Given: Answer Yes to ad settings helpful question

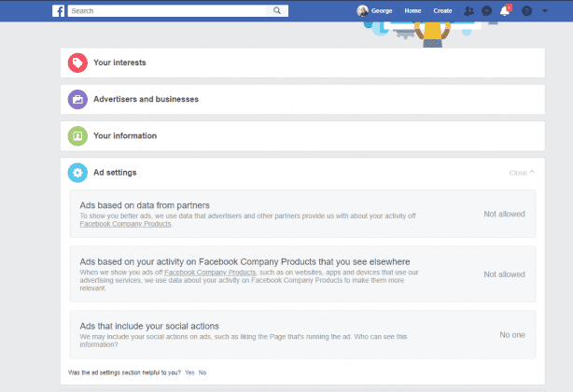Looking at the screenshot, I should pos(189,372).
